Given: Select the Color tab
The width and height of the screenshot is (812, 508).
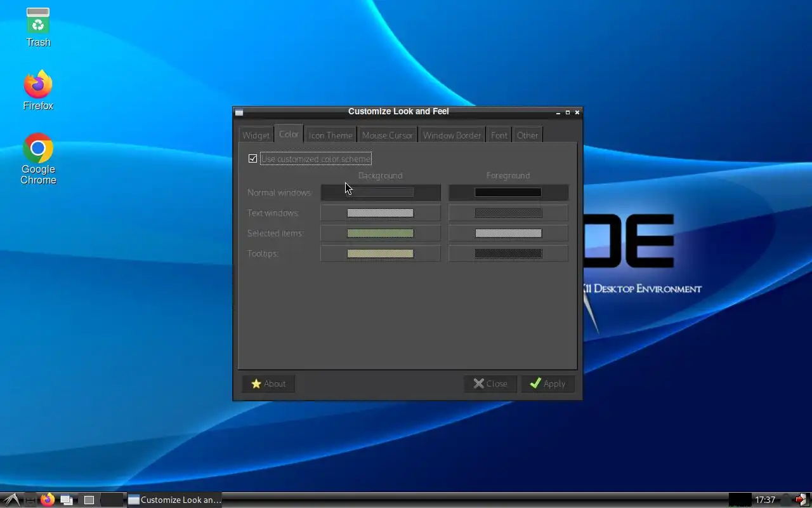Looking at the screenshot, I should click(289, 134).
